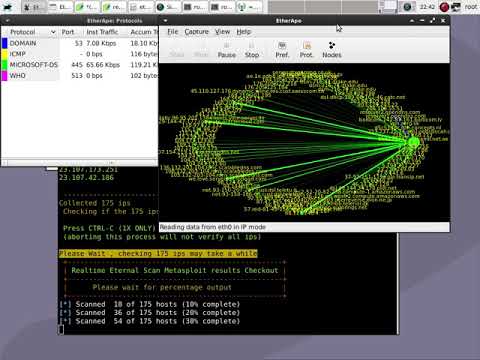The height and width of the screenshot is (360, 480).
Task: Click the 22:42 clock
Action: tap(427, 7)
